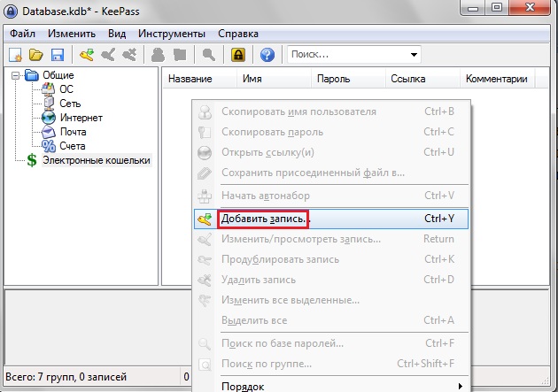The width and height of the screenshot is (558, 392).
Task: Open a database via the folder icon
Action: (36, 55)
